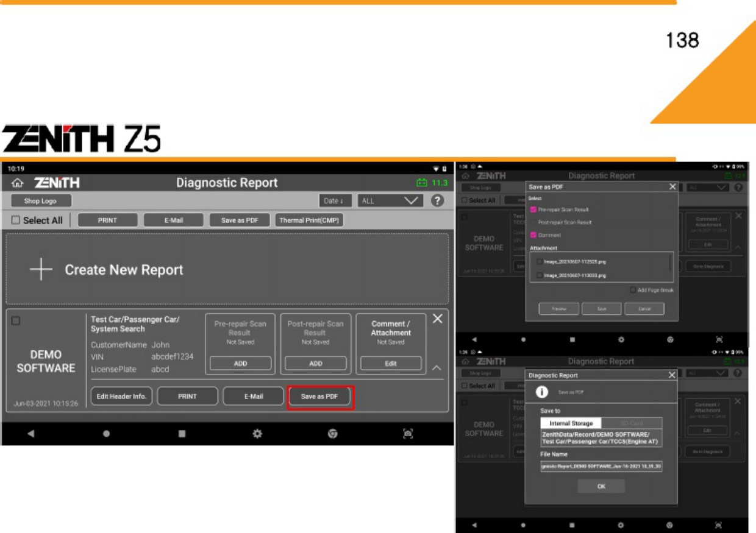Click Edit Header Info. button
The width and height of the screenshot is (756, 533).
tap(121, 397)
